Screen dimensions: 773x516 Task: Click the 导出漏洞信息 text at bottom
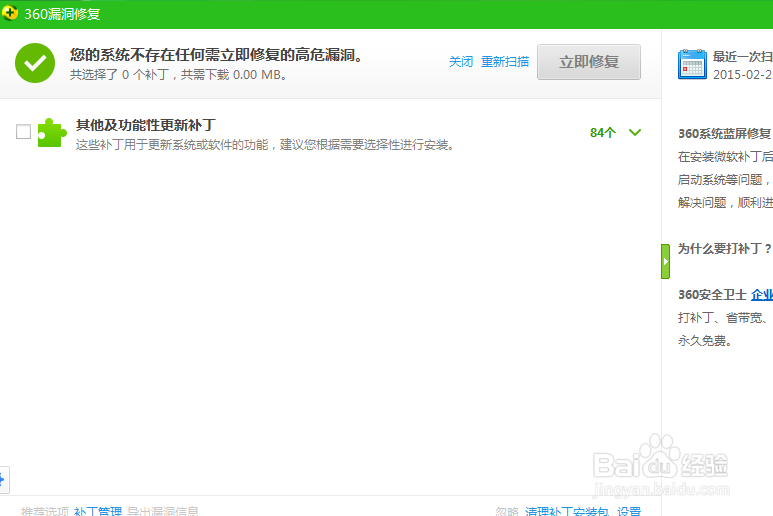coord(163,511)
